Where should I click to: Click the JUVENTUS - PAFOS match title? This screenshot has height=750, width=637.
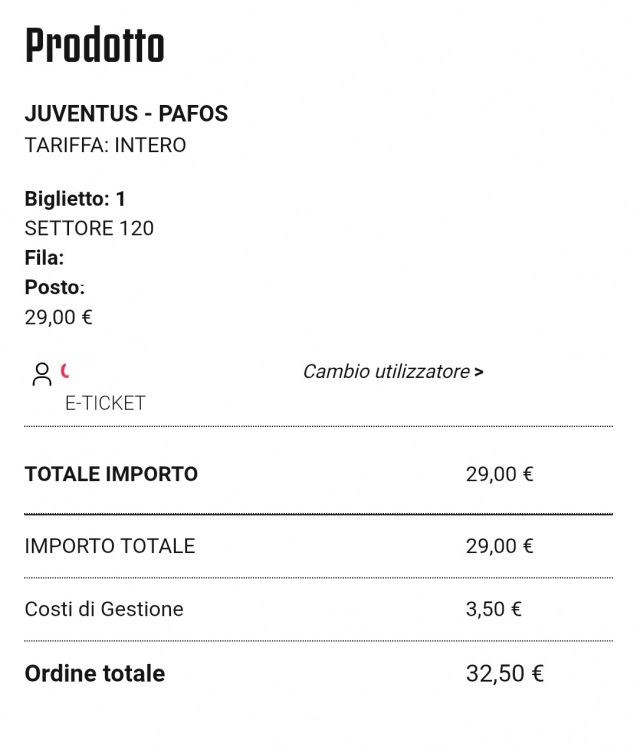[126, 114]
